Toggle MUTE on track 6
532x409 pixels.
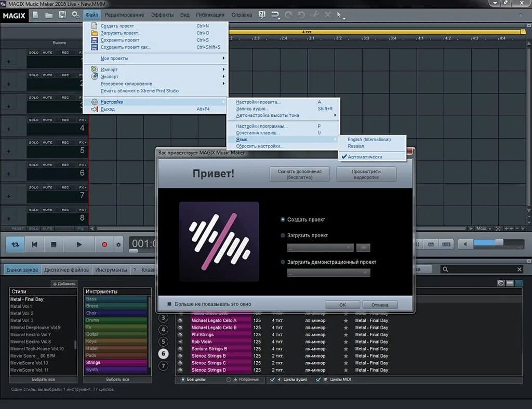point(47,165)
